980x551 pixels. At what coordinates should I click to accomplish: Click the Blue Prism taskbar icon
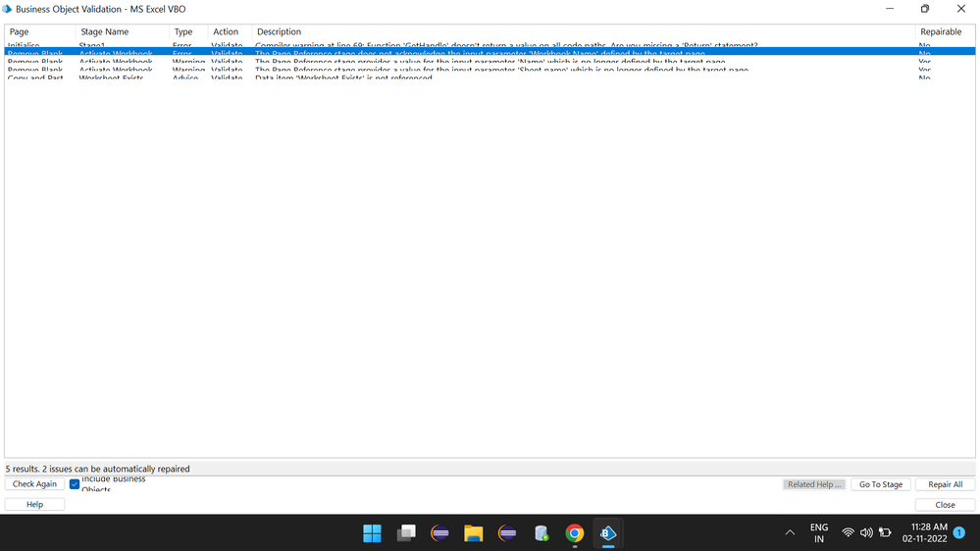(608, 533)
